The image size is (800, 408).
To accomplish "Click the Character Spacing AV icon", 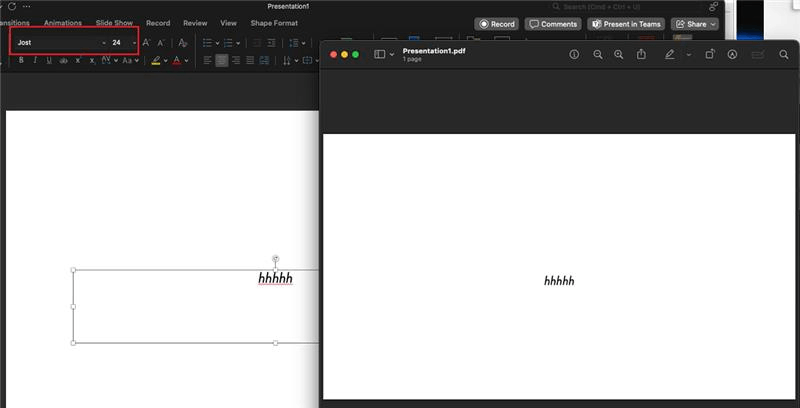I will click(106, 60).
